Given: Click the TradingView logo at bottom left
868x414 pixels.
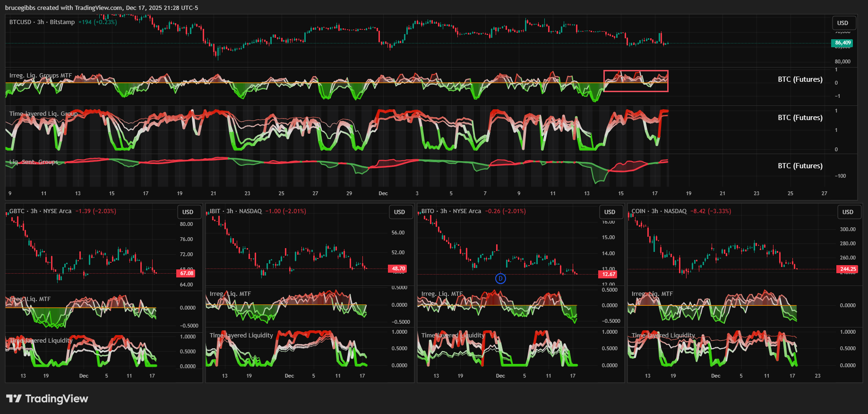Looking at the screenshot, I should (47, 399).
